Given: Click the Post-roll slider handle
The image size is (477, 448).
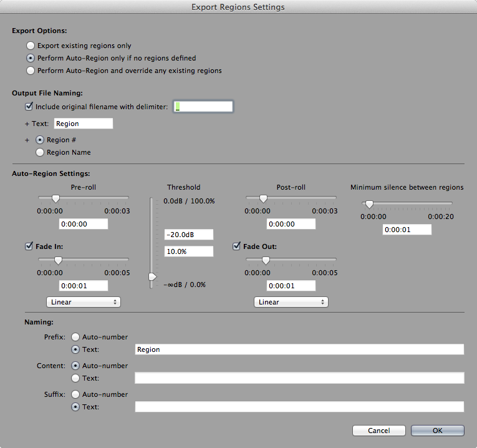Looking at the screenshot, I should coord(263,198).
